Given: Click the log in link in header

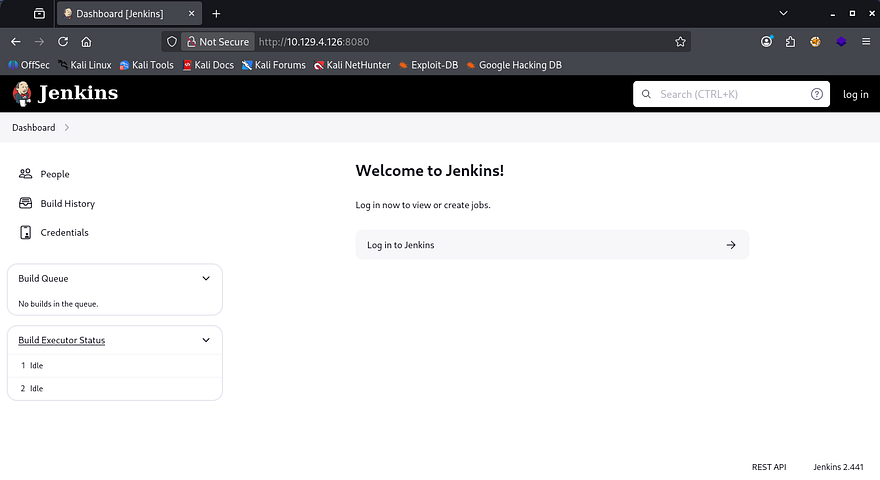Looking at the screenshot, I should (x=855, y=94).
